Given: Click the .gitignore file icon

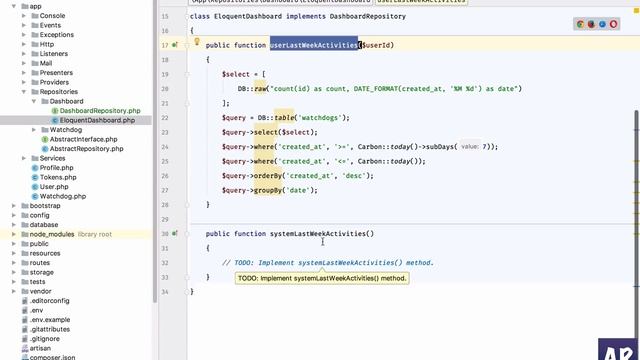Looking at the screenshot, I should pos(25,339).
